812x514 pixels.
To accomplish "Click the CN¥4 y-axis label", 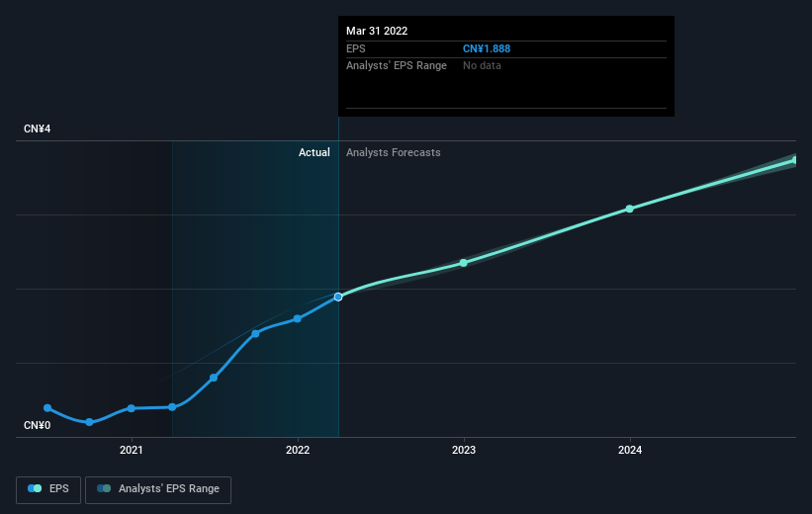I will tap(38, 129).
